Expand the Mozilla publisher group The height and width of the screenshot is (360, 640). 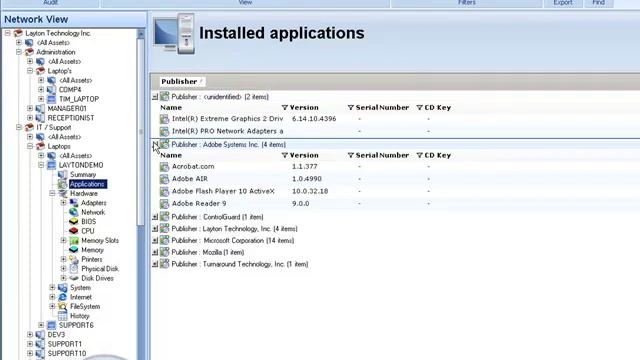tap(155, 253)
